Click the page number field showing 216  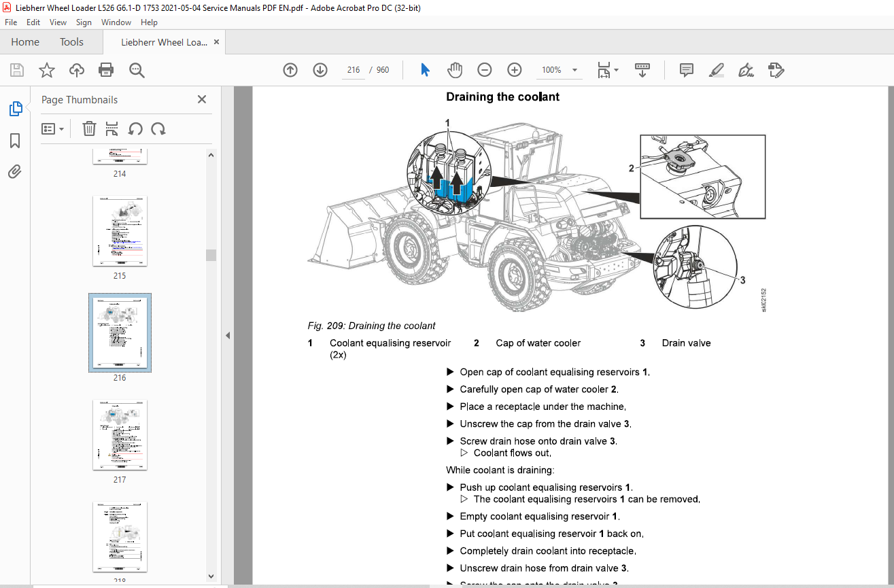(x=353, y=70)
